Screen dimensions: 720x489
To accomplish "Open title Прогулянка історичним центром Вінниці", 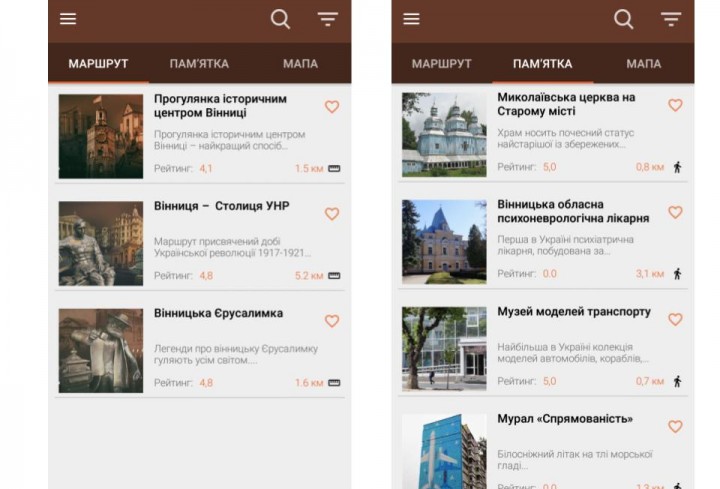I will pyautogui.click(x=220, y=106).
